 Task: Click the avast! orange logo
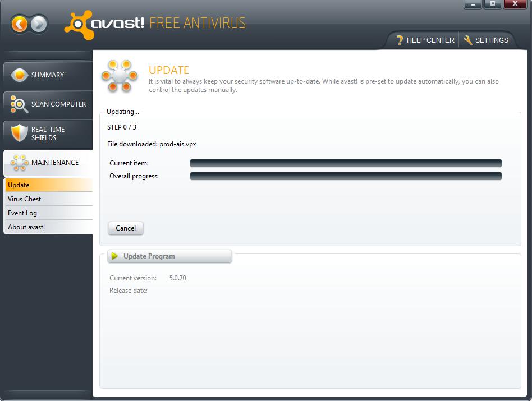click(79, 25)
